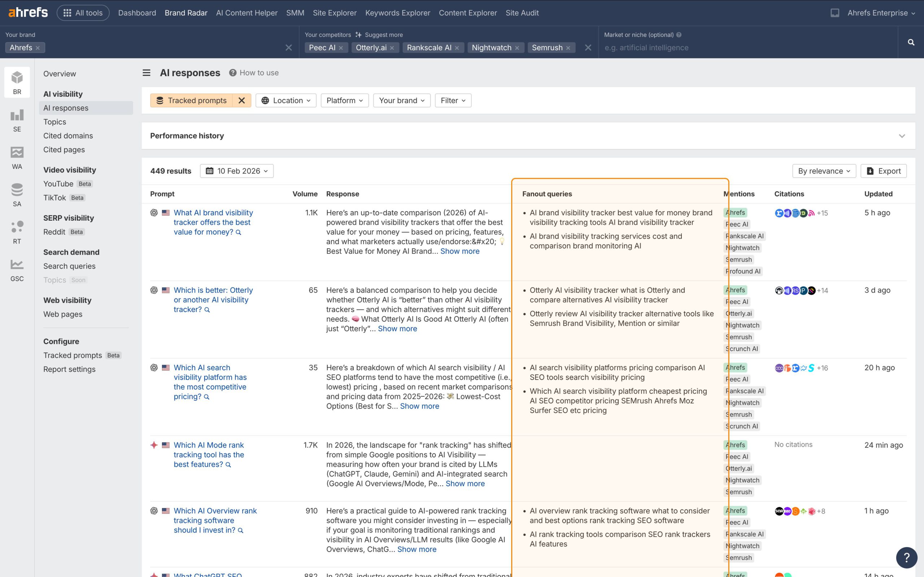The width and height of the screenshot is (924, 577).
Task: Click the Export button
Action: click(883, 171)
